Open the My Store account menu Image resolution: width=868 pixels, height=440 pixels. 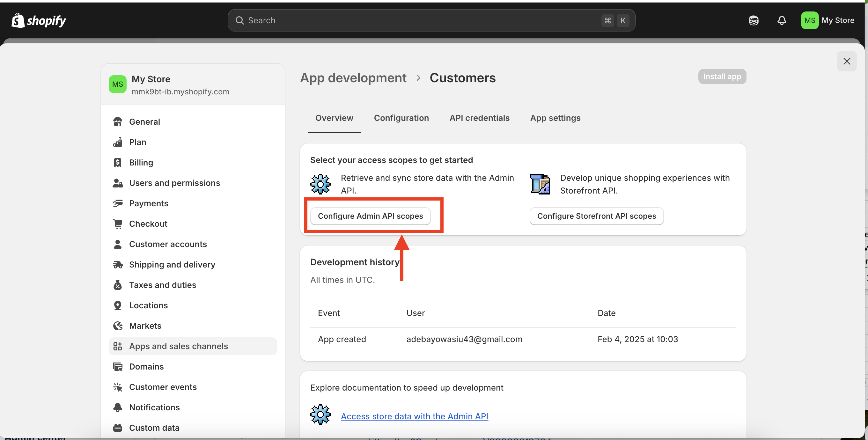(828, 20)
